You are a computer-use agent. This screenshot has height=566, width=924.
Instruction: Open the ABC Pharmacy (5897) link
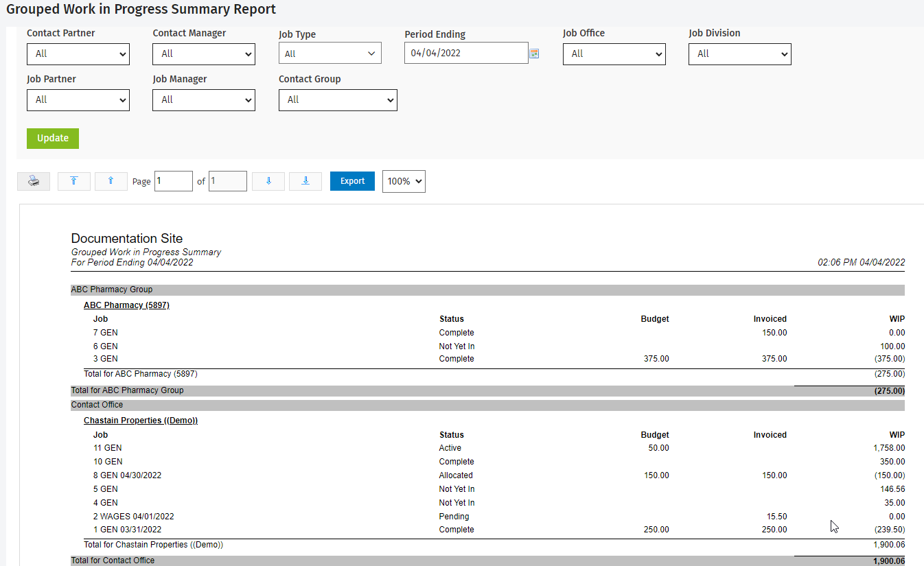(x=126, y=305)
